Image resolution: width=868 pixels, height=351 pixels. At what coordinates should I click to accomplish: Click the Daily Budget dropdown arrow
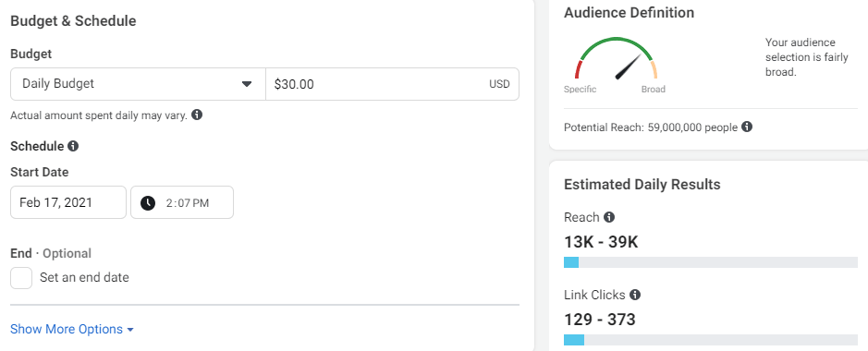[247, 84]
